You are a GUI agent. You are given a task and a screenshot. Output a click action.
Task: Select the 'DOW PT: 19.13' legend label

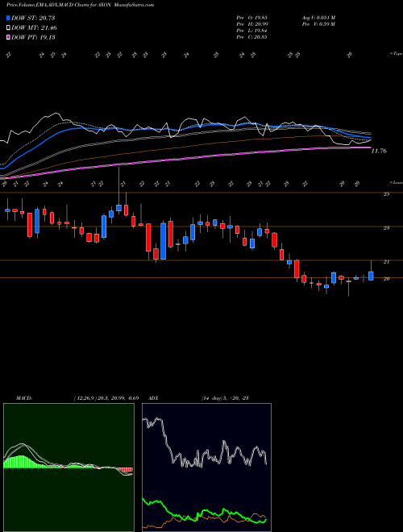pos(33,37)
